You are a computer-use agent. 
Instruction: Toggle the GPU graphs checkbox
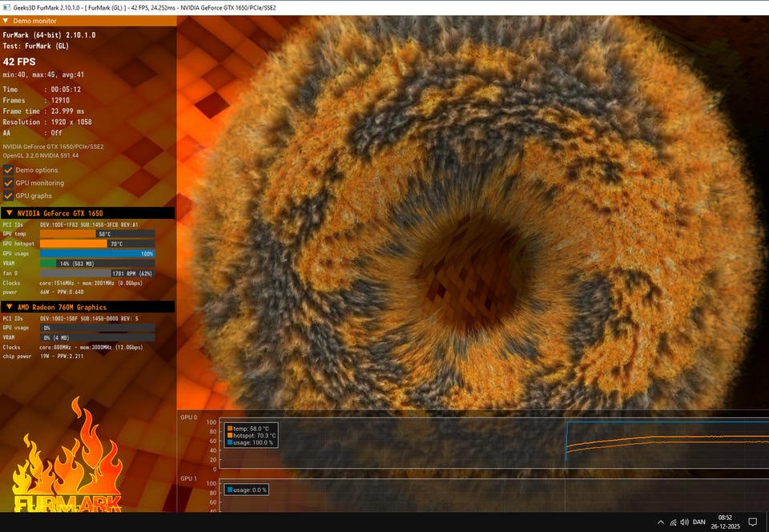click(8, 195)
